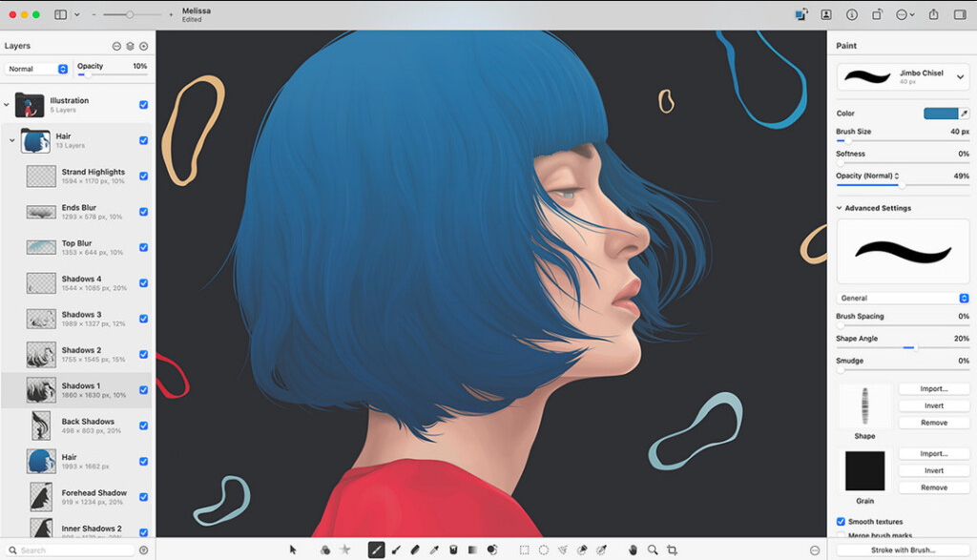Viewport: 977px width, 560px height.
Task: Click Stroke with Brush button
Action: [x=903, y=550]
